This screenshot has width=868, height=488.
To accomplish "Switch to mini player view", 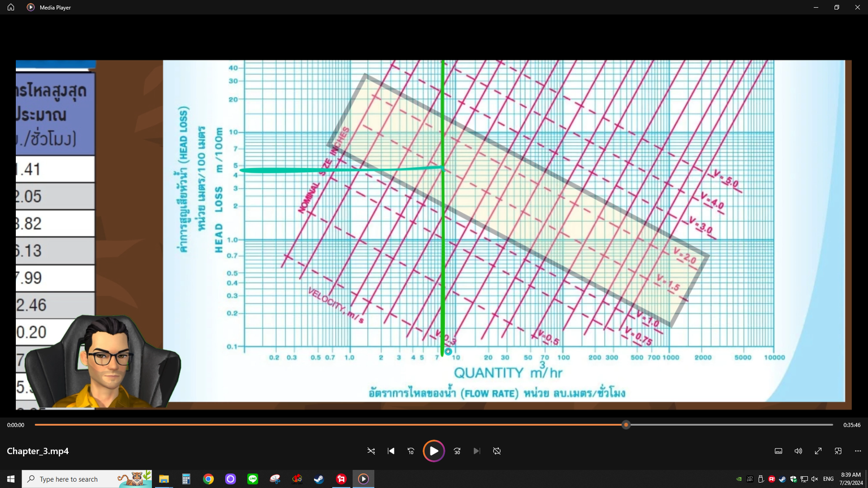I will [838, 451].
